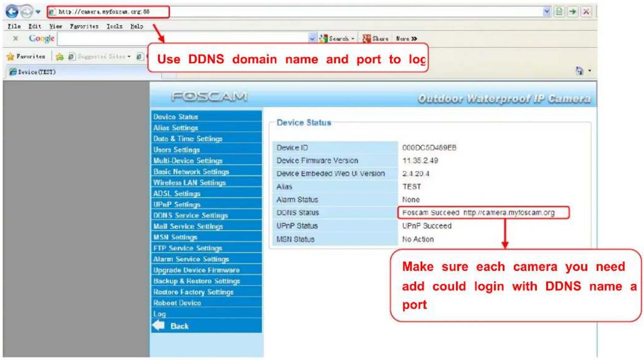Open Mail Service Settings
Image resolution: width=644 pixels, height=360 pixels.
coord(207,226)
